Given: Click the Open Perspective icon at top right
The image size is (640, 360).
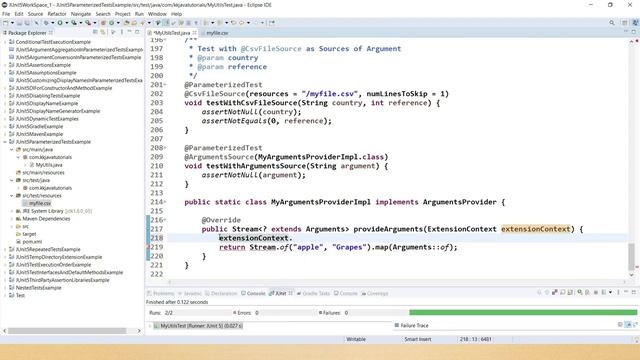Looking at the screenshot, I should 624,23.
